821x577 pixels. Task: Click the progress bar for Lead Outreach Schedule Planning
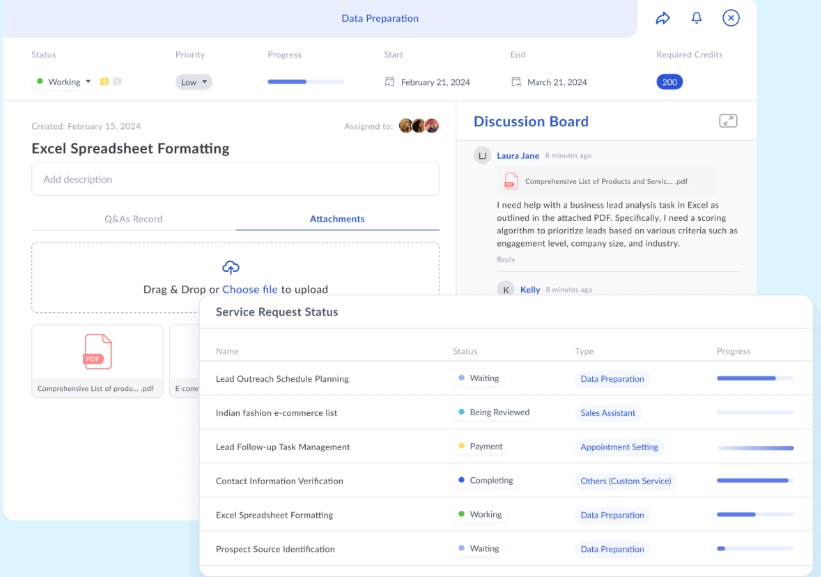(x=755, y=378)
